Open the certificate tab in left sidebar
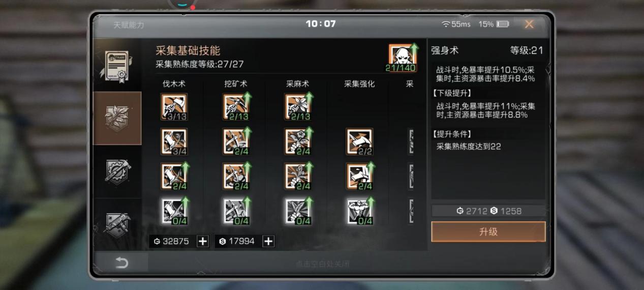644x290 pixels. 117,66
